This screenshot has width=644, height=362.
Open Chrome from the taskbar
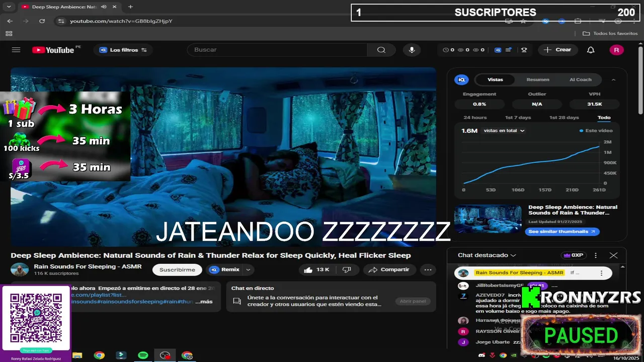point(99,355)
